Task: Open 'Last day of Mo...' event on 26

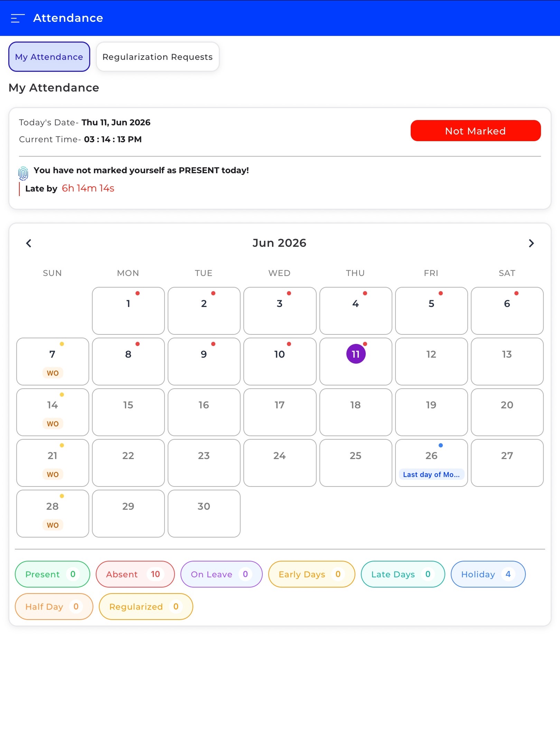Action: (431, 474)
